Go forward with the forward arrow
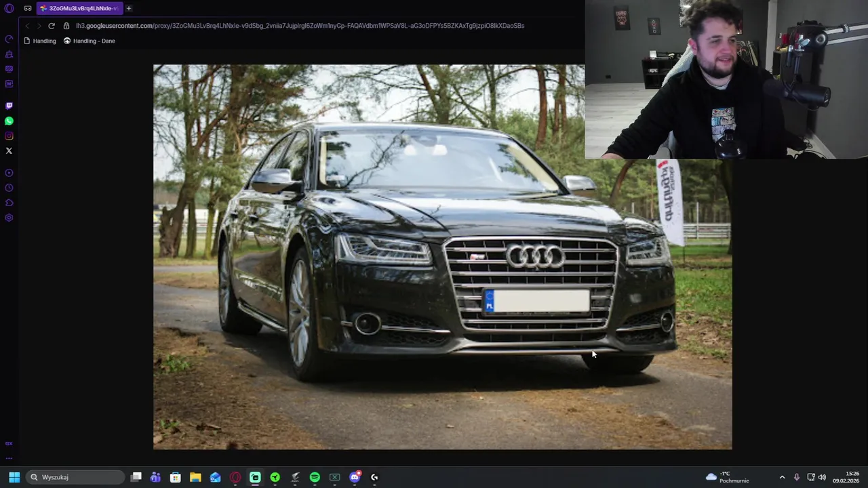This screenshot has width=868, height=488. tap(39, 26)
